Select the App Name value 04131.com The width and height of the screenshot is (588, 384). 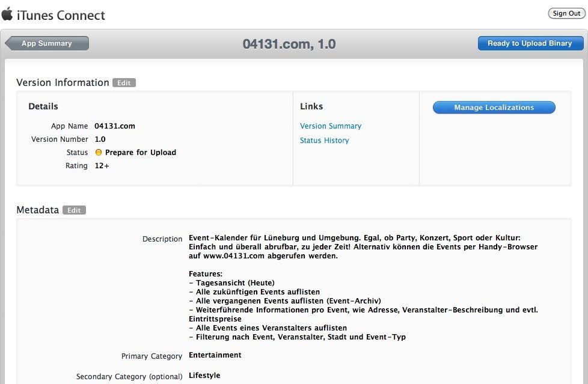point(115,126)
